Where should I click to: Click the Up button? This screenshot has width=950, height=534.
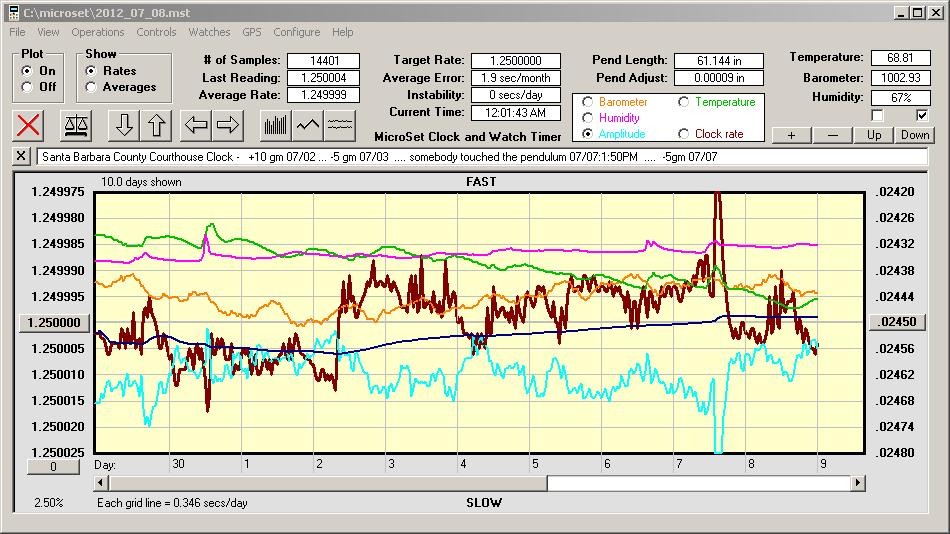[874, 135]
